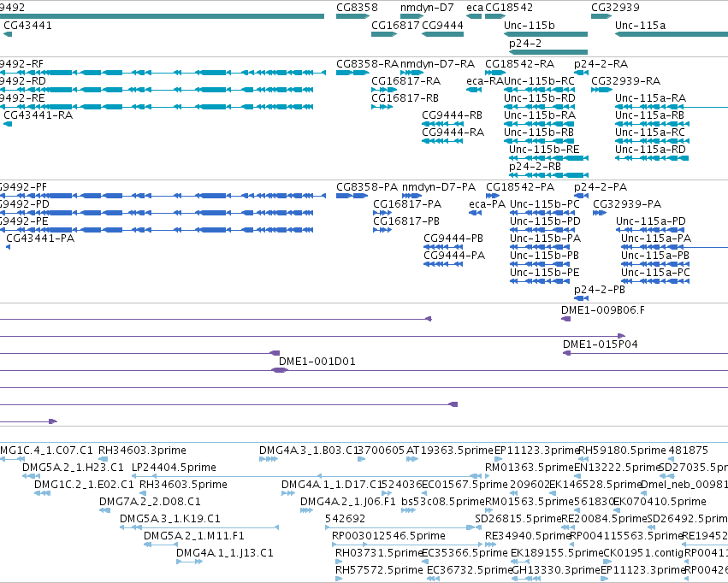Open the DMG4A.2_1.J06.F1 EST label
This screenshot has width=728, height=583.
[x=348, y=502]
